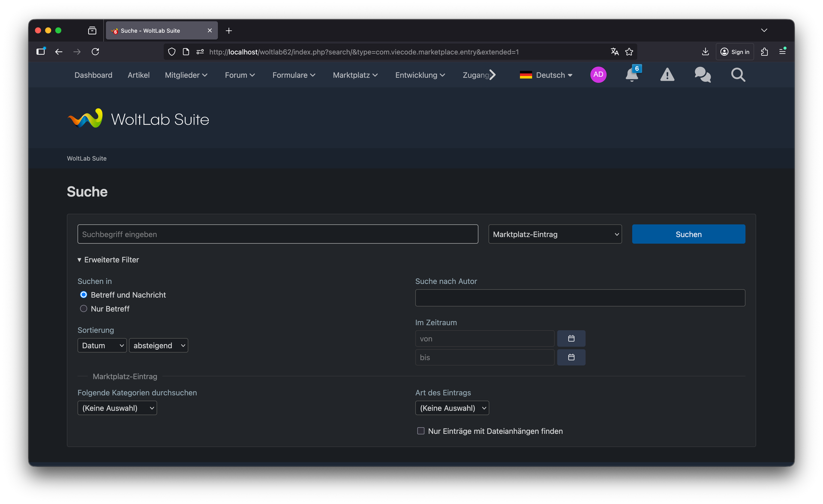The image size is (823, 504).
Task: Open the Marktplatz-Eintrag search type dropdown
Action: coord(555,234)
